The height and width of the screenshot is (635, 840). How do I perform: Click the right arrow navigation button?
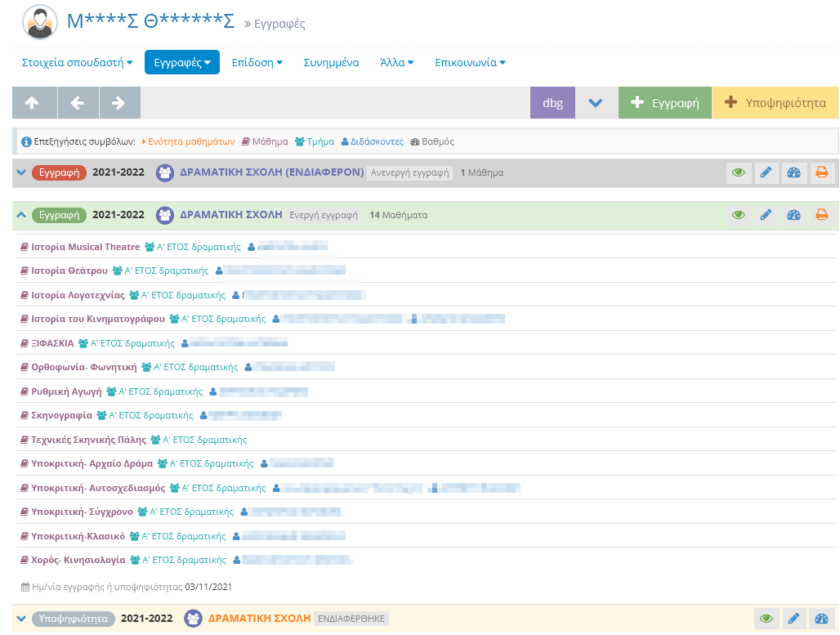pos(119,103)
